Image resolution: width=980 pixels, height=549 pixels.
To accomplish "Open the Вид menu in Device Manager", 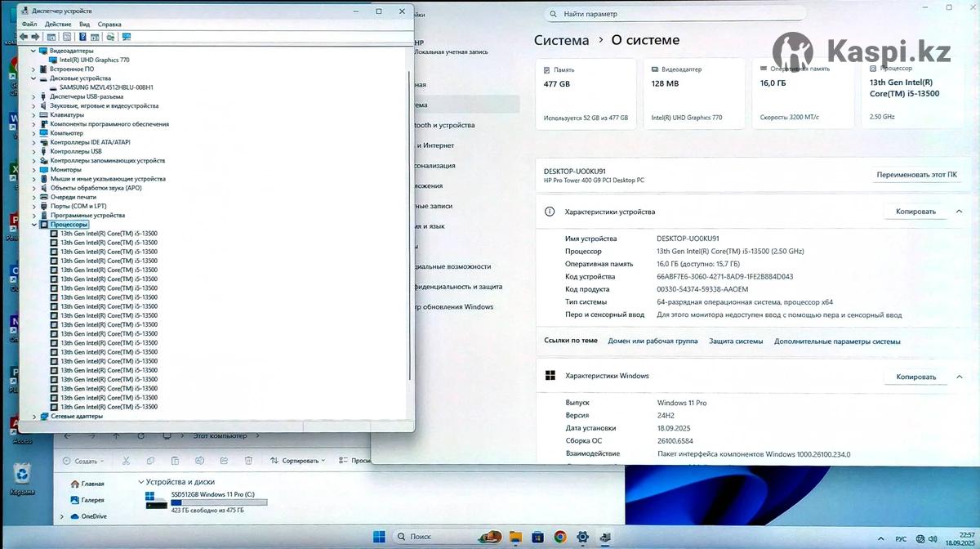I will coord(84,25).
